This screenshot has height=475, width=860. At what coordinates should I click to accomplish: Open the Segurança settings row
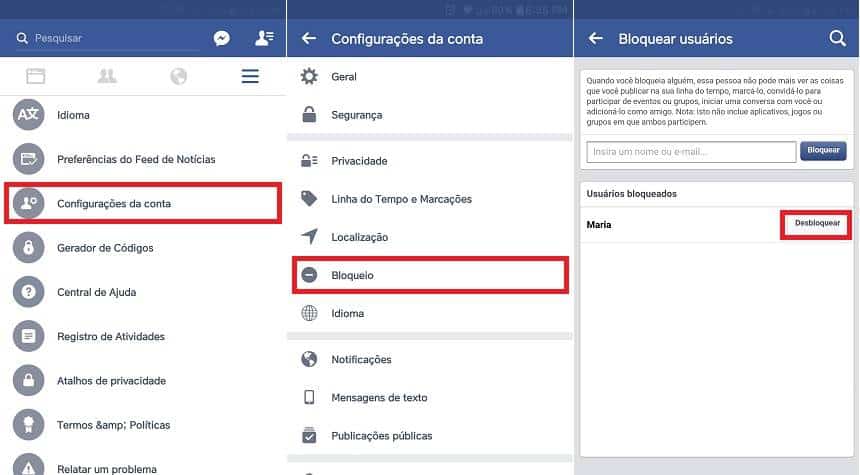pos(430,115)
